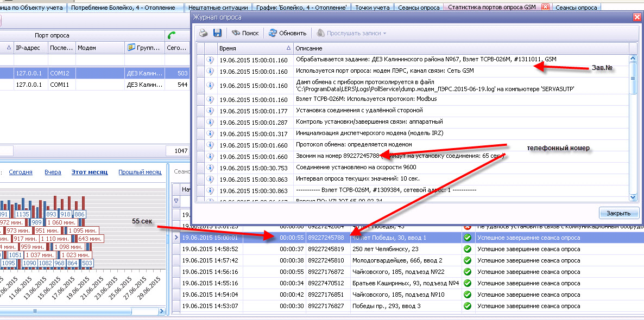This screenshot has width=644, height=320.
Task: Close the Статистика портов опроса GSM tab
Action: tap(545, 7)
